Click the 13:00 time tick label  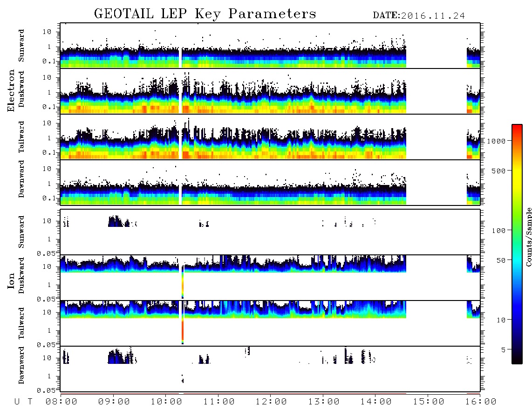tap(324, 402)
